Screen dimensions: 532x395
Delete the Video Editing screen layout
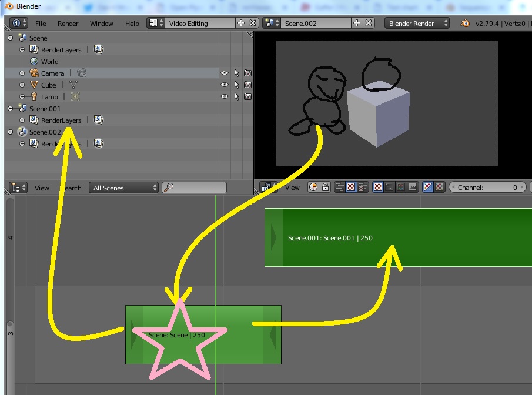(253, 23)
